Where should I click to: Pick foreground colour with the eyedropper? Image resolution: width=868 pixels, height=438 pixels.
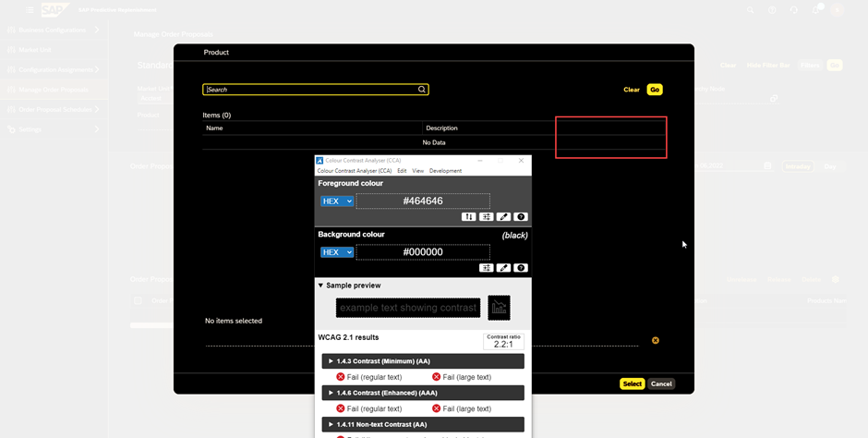503,217
